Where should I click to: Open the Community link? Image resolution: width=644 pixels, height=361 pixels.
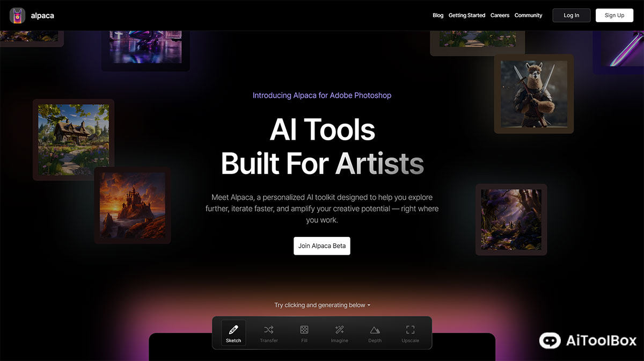click(x=528, y=16)
